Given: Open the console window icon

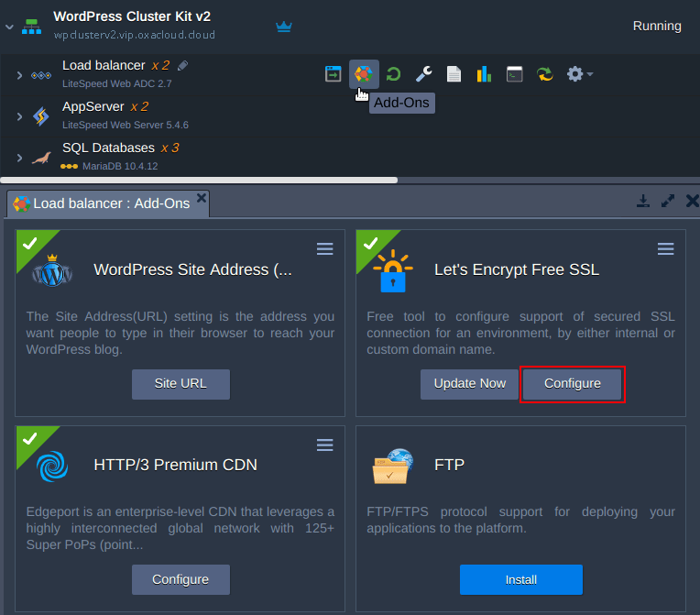Looking at the screenshot, I should pos(514,74).
